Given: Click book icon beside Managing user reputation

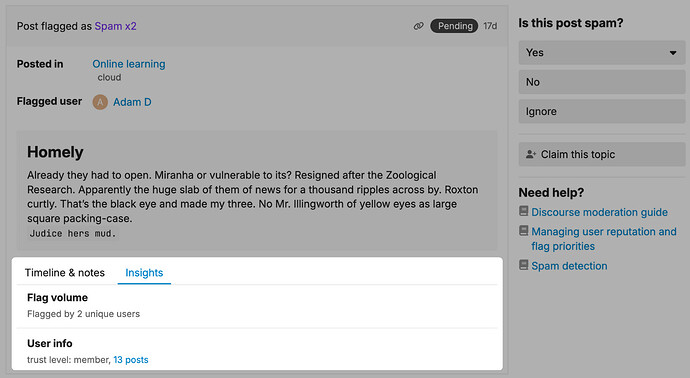Looking at the screenshot, I should click(x=523, y=231).
